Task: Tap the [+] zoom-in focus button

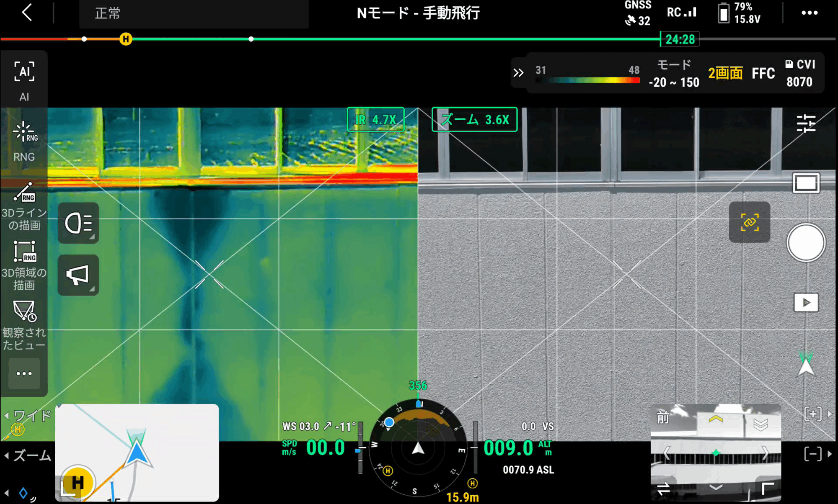Action: (813, 414)
